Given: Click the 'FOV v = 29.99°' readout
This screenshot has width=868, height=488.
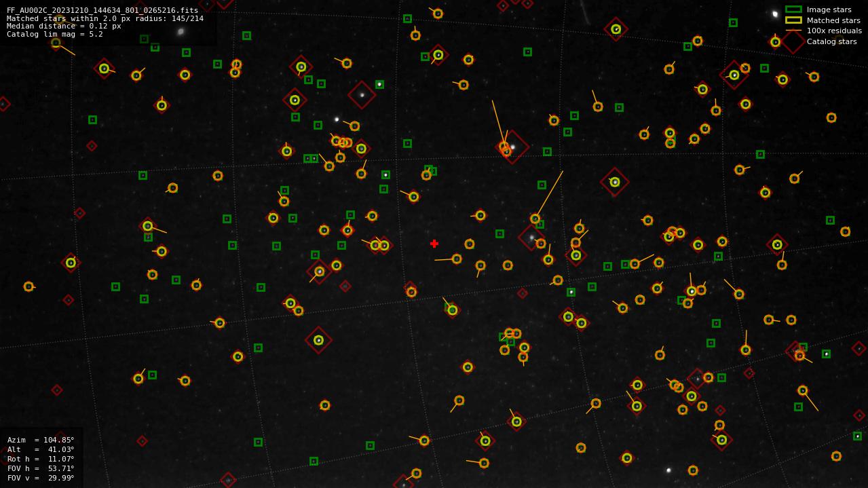Looking at the screenshot, I should (41, 478).
